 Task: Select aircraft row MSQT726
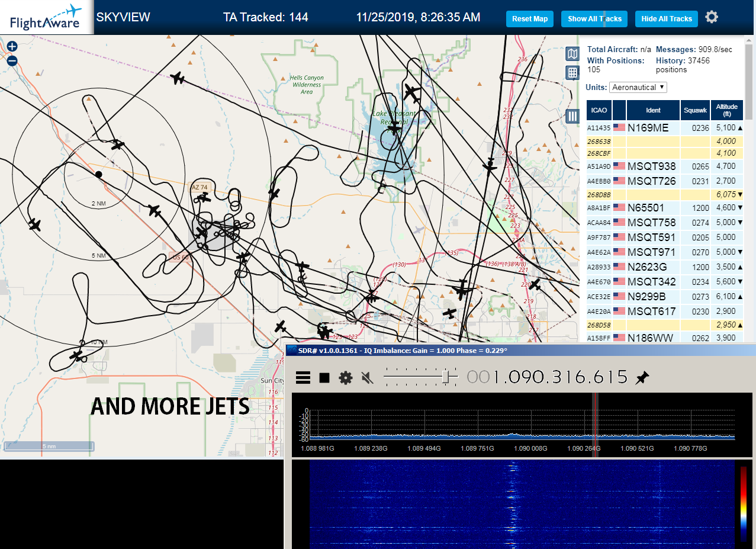(665, 181)
